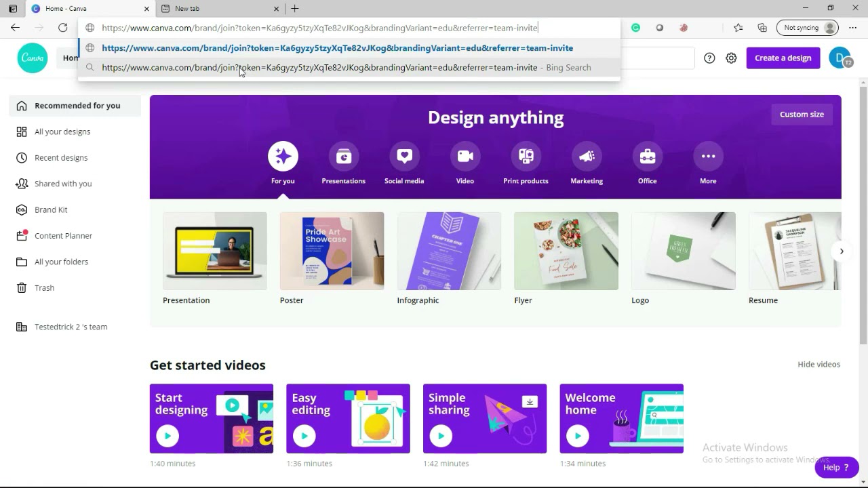Open the Logo design thumbnail
The width and height of the screenshot is (868, 488).
(x=684, y=251)
